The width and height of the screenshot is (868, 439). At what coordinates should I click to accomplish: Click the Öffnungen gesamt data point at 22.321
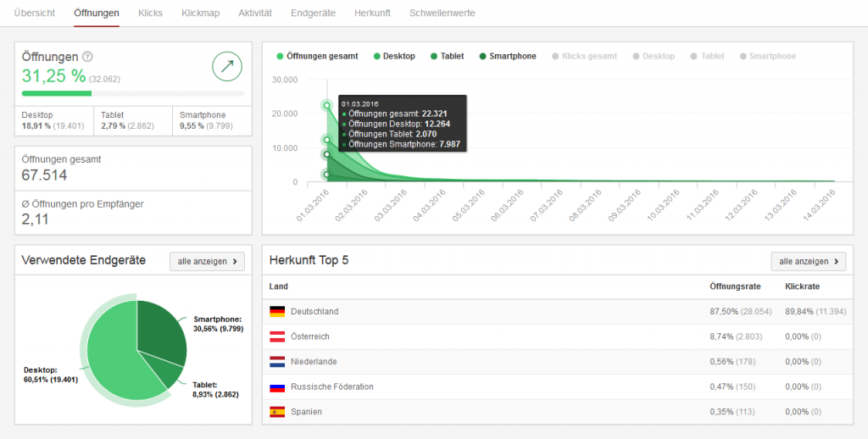tap(326, 105)
